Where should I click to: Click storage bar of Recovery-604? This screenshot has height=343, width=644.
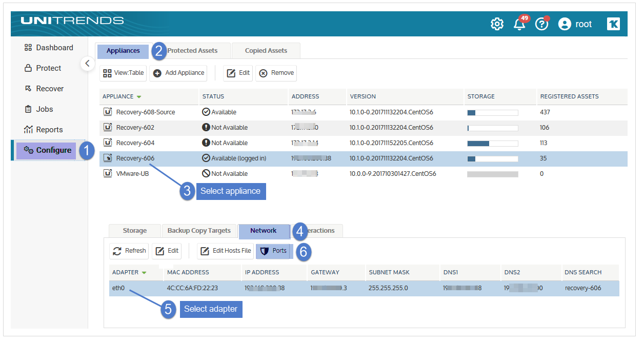493,144
